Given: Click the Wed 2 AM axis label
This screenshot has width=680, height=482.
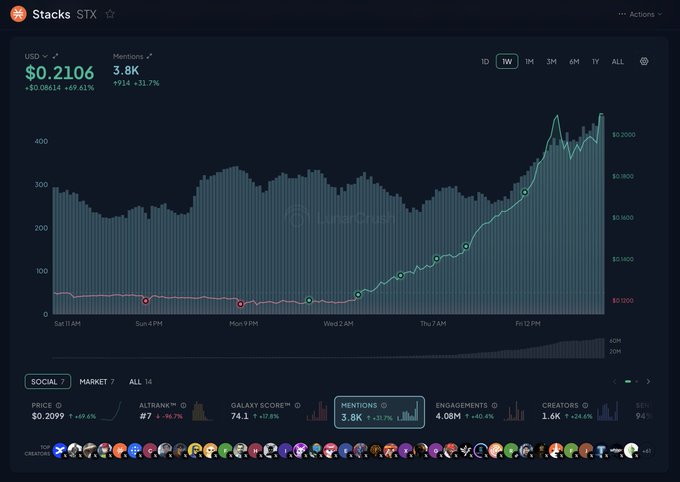Looking at the screenshot, I should 338,324.
